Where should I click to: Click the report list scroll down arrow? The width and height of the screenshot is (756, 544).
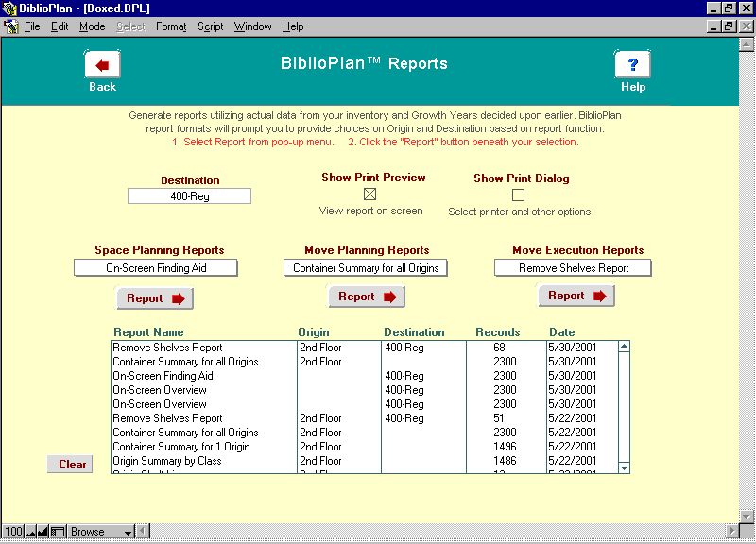tap(624, 467)
